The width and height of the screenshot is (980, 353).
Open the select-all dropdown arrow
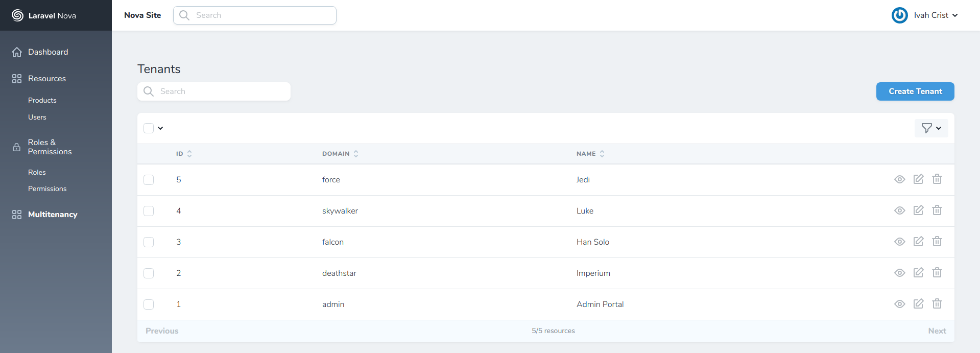point(160,128)
